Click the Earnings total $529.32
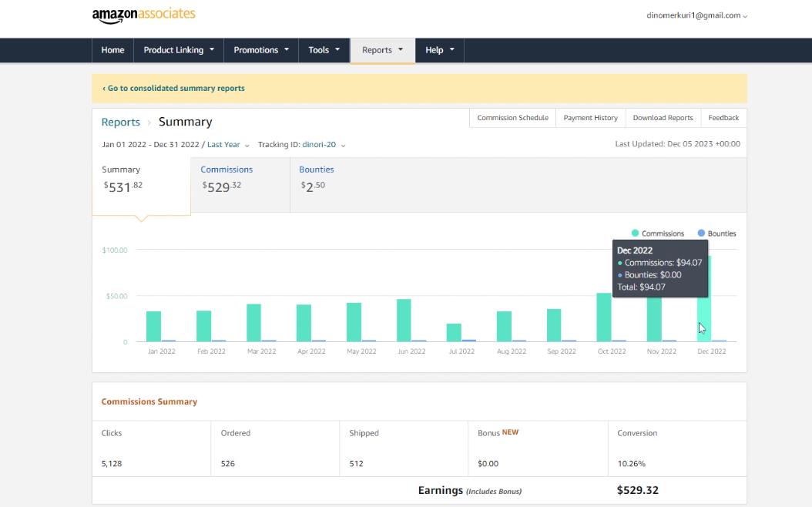812x507 pixels. (x=637, y=490)
